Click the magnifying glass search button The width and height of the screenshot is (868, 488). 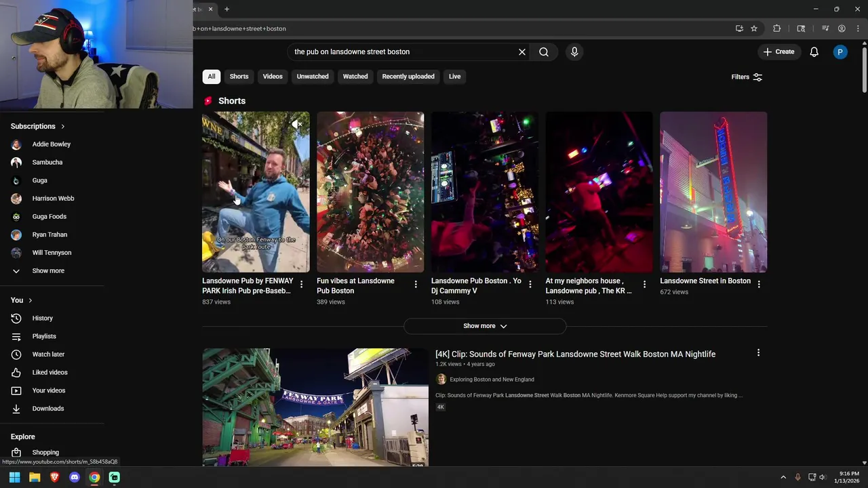pos(544,52)
